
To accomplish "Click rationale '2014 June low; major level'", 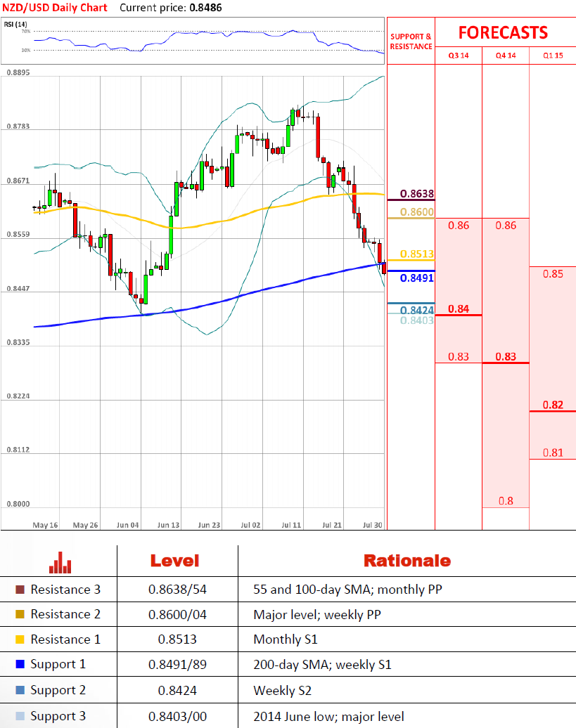I will (328, 717).
